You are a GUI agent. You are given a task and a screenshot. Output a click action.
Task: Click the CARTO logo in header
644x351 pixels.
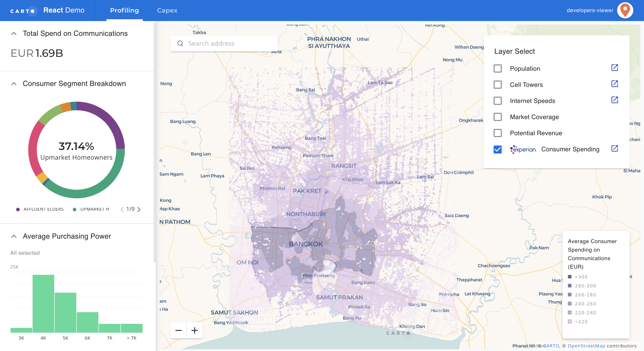click(23, 11)
